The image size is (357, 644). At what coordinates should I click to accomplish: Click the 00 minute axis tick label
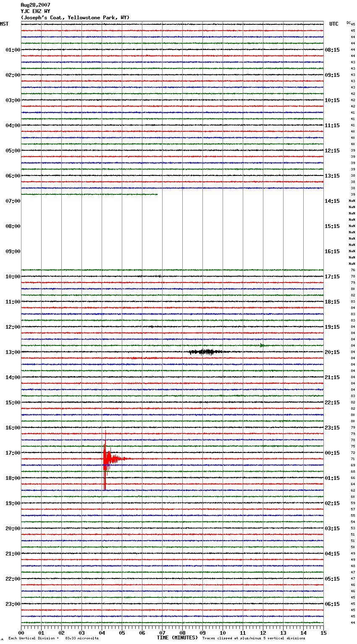click(21, 633)
